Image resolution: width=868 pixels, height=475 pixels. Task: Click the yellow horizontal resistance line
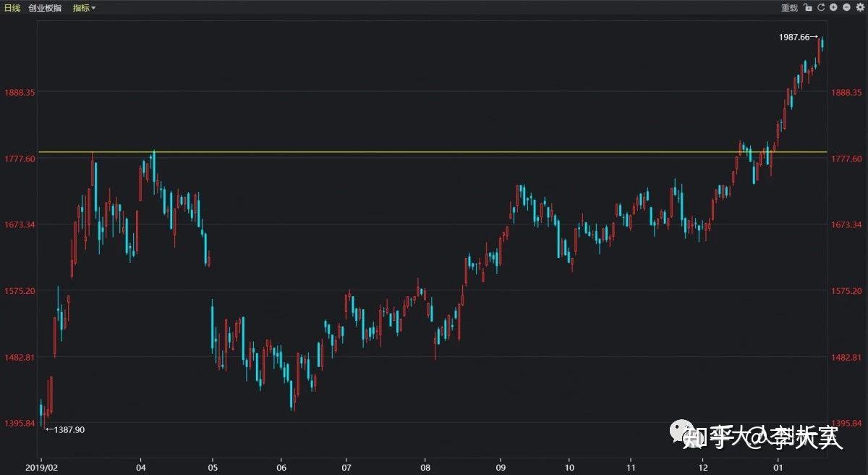click(433, 152)
